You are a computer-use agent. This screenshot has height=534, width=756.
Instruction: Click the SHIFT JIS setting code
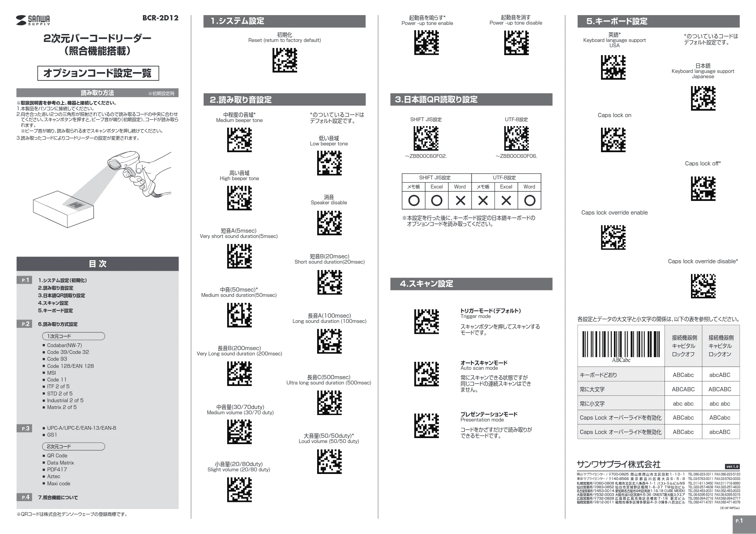pos(426,138)
